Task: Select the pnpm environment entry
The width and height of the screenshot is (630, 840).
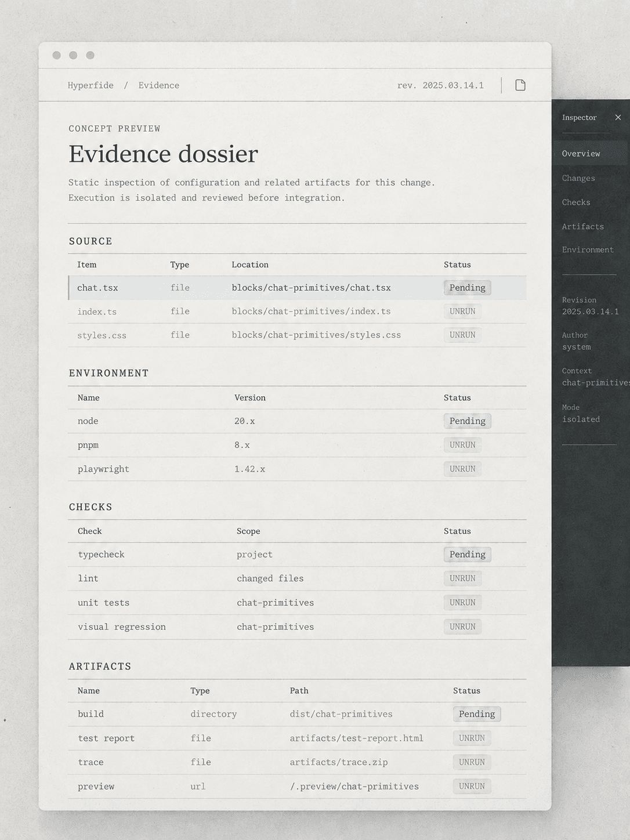Action: 88,445
